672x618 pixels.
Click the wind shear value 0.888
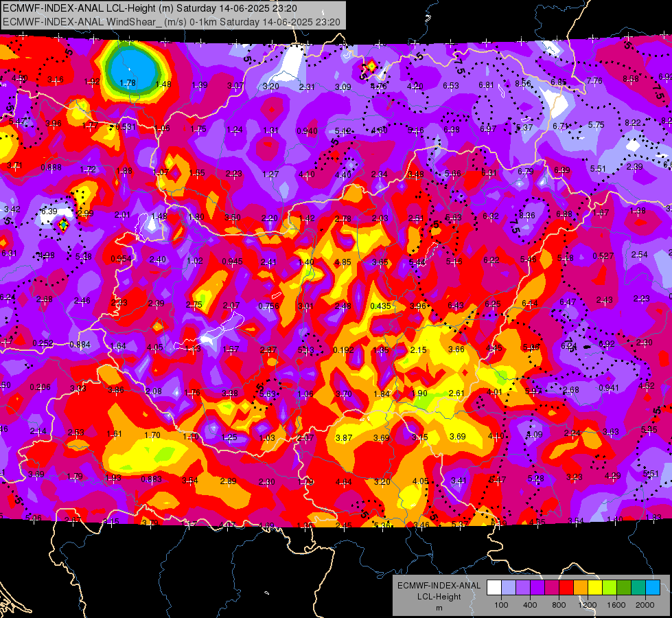click(x=51, y=168)
